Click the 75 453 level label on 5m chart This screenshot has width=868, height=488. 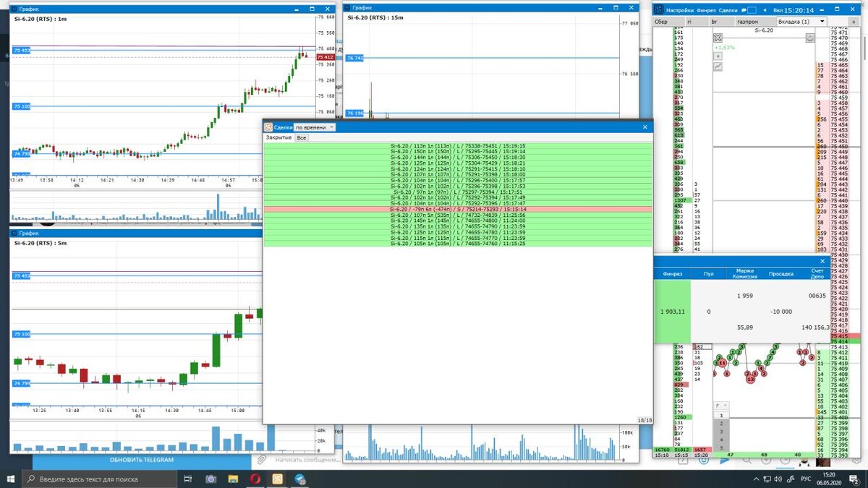tap(21, 276)
